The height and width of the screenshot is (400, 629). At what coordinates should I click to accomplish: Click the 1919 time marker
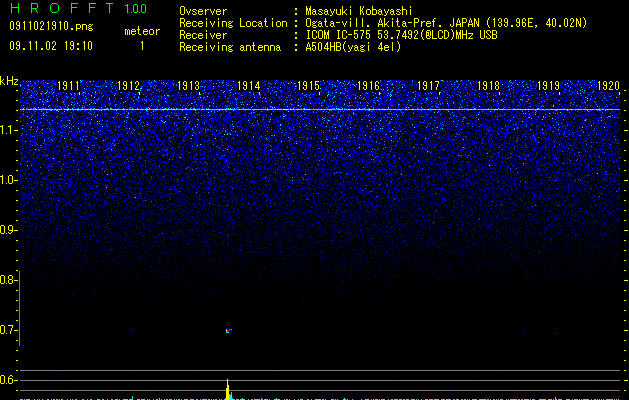(x=548, y=86)
